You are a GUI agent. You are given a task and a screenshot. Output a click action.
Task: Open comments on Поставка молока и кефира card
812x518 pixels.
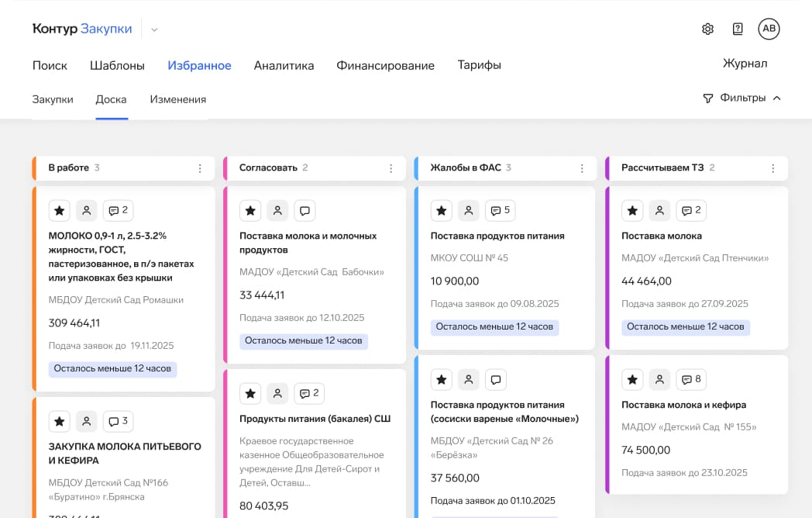click(x=690, y=379)
